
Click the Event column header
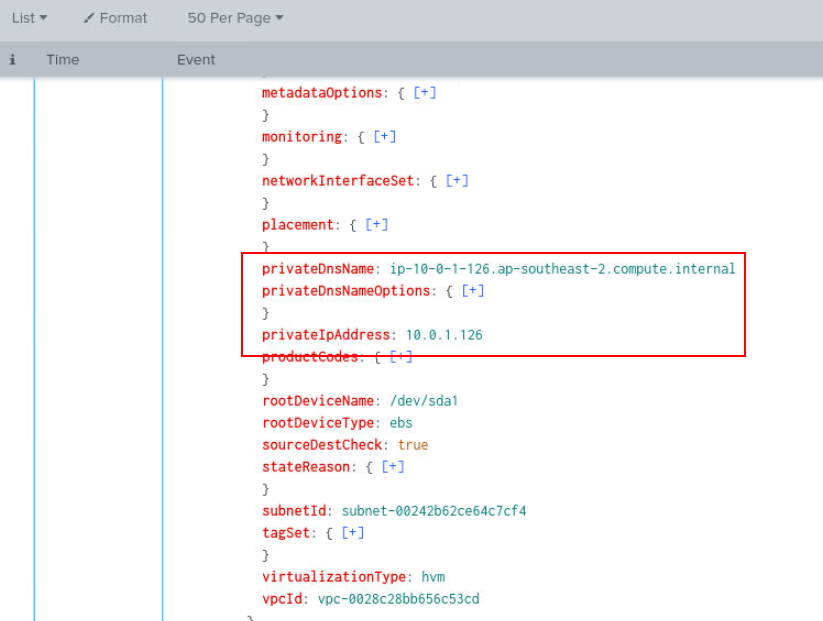[x=196, y=60]
